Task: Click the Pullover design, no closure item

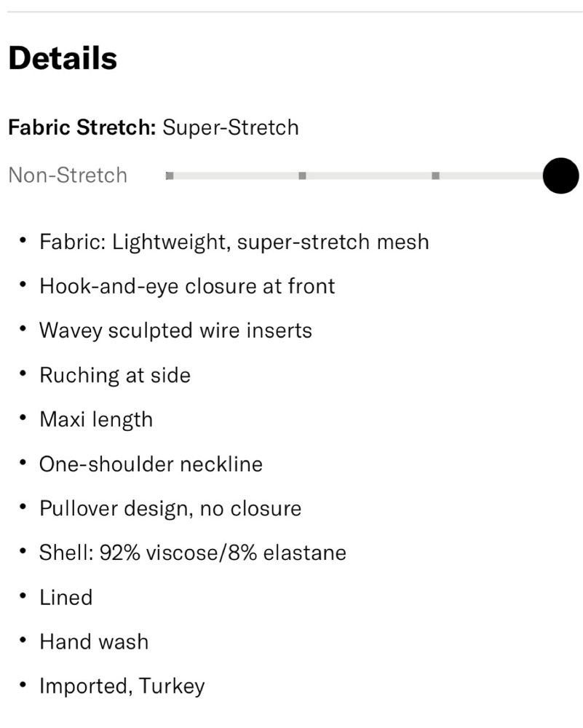Action: coord(170,509)
